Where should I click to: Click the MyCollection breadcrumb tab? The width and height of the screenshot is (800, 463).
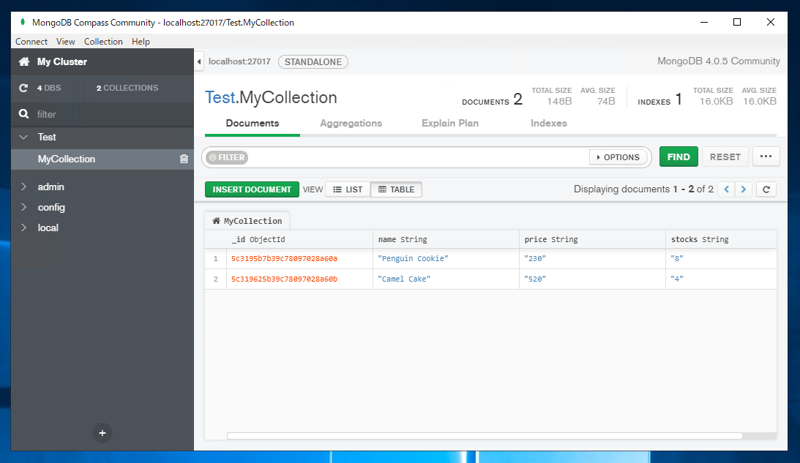click(247, 221)
